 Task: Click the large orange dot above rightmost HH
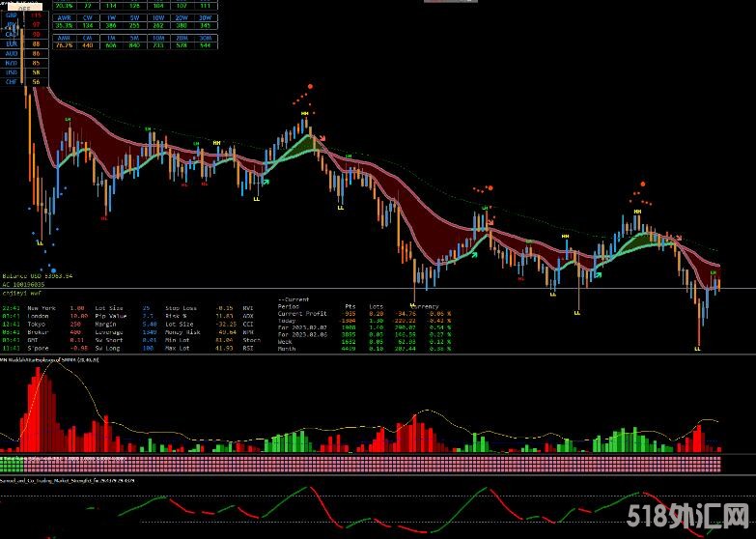tap(642, 184)
